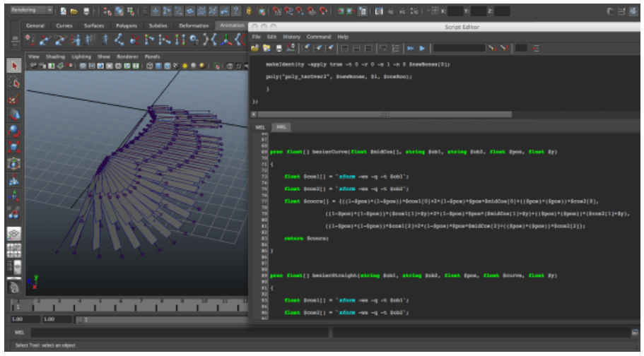Screen dimensions: 644x356
Task: Click the horizontal scrollbar in history pane
Action: [x=384, y=114]
